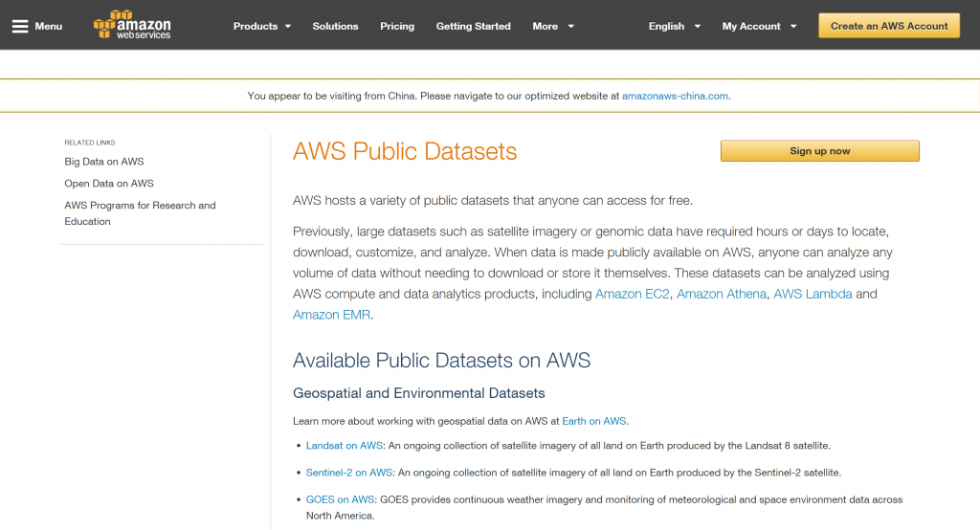The width and height of the screenshot is (980, 530).
Task: Expand the English language selector
Action: [674, 26]
